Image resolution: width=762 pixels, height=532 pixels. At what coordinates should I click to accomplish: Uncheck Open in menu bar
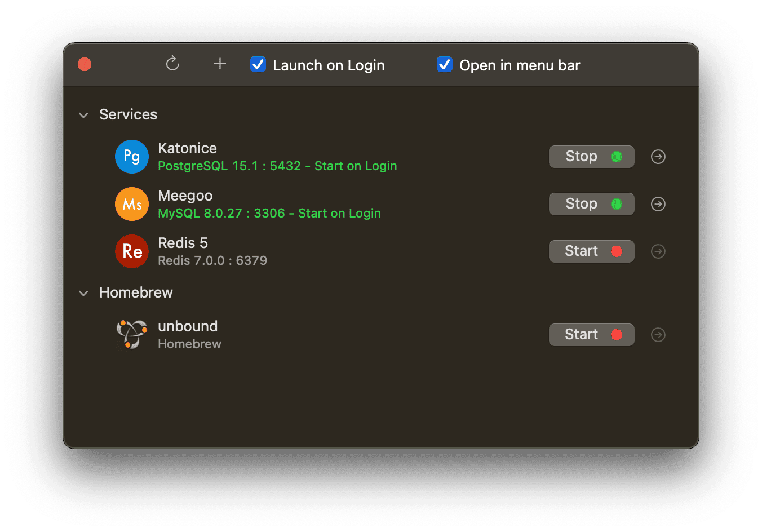coord(445,64)
